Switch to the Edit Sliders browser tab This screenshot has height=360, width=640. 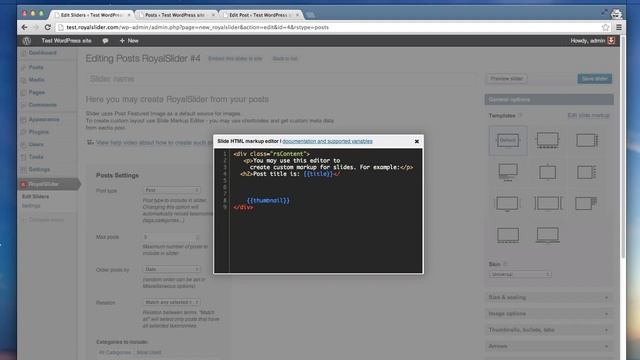92,15
